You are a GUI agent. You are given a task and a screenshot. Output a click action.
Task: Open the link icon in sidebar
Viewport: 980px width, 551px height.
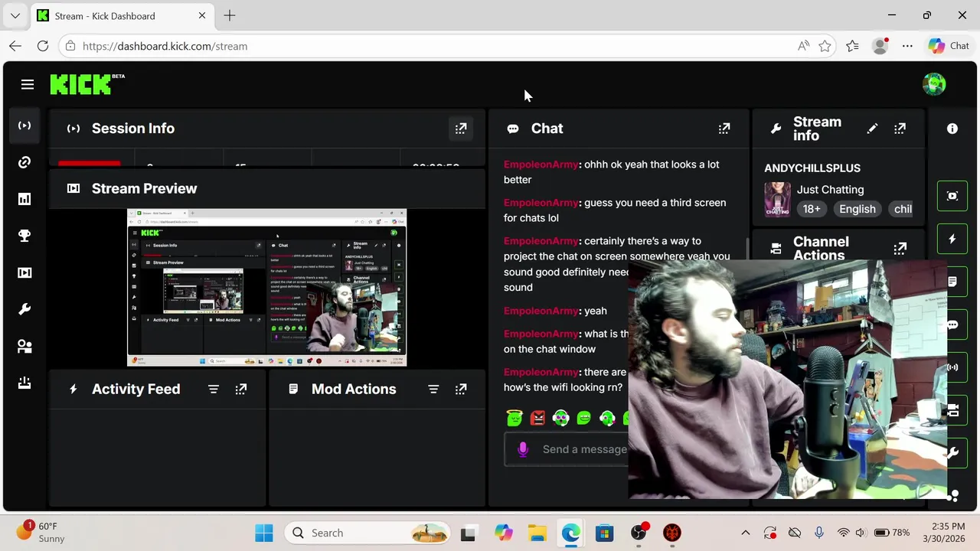(24, 162)
